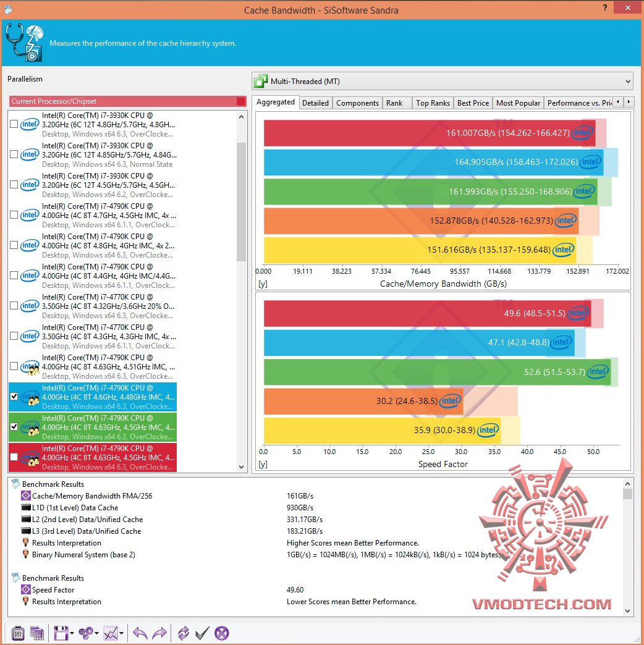The image size is (644, 645).
Task: Open the gears engine settings icon
Action: pos(86,633)
